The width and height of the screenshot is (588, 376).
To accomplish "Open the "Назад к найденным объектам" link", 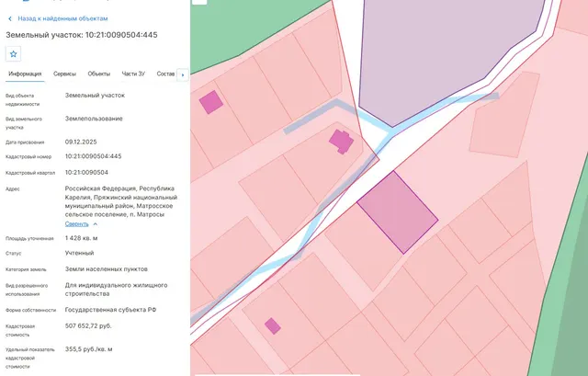I will tap(62, 18).
